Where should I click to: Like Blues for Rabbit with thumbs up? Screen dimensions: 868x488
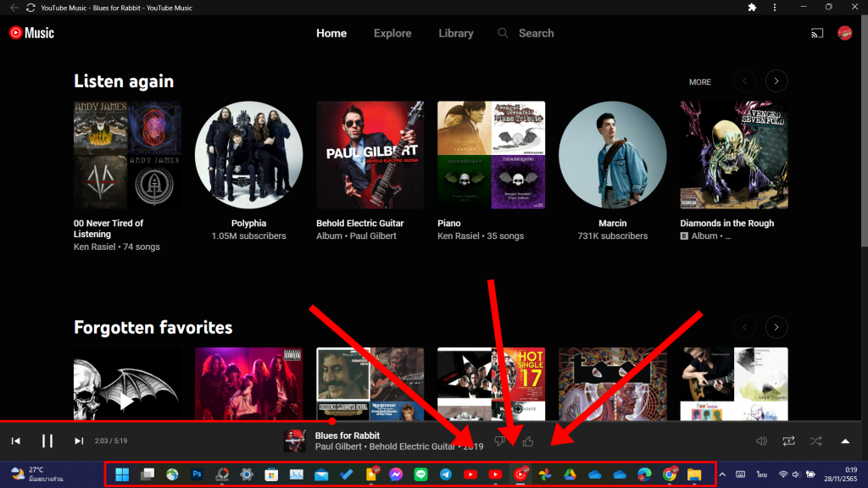(x=528, y=441)
